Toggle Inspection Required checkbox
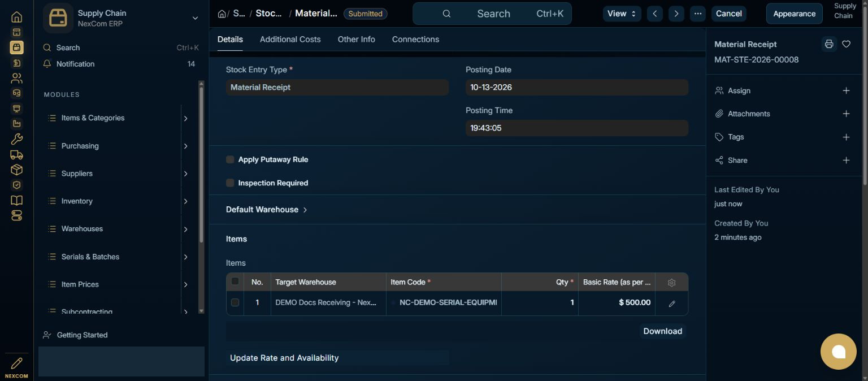 pos(230,183)
